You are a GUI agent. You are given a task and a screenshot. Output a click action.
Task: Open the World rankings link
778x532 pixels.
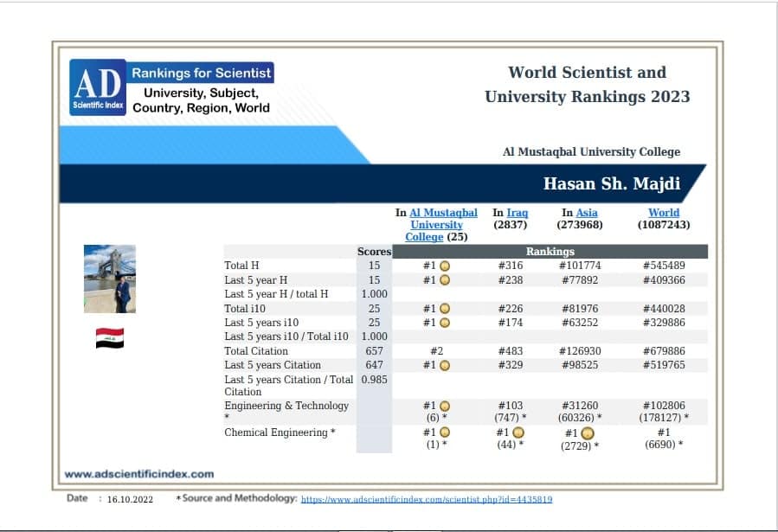point(664,213)
